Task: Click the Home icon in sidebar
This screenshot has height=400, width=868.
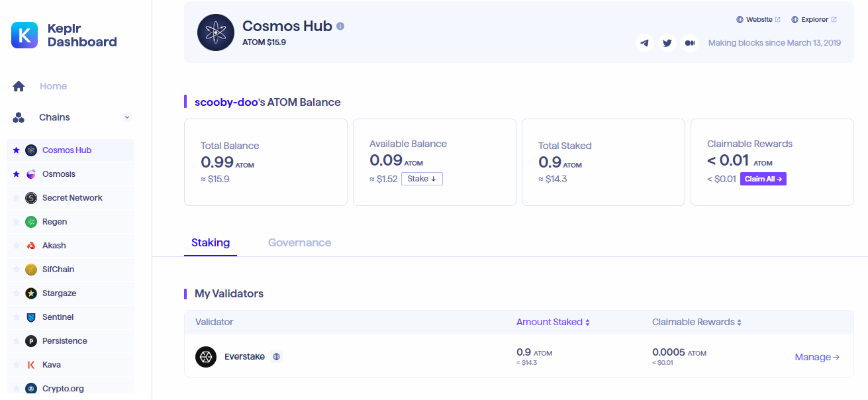Action: (x=19, y=86)
